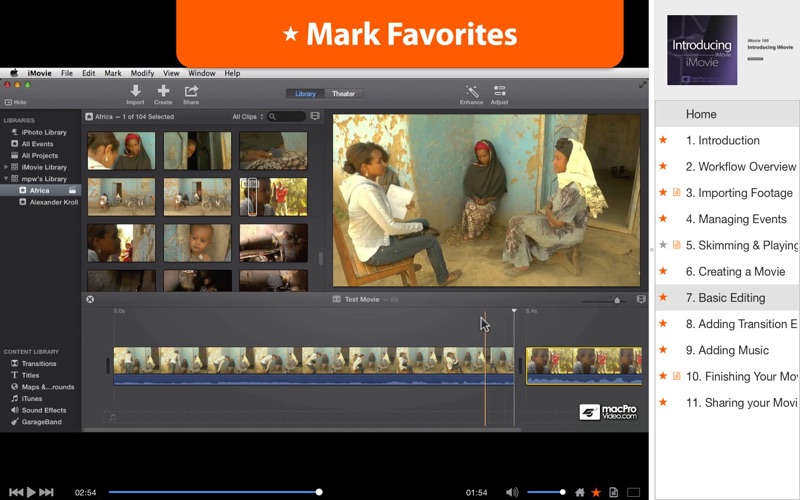Click the home icon in player bar
The height and width of the screenshot is (500, 800).
click(580, 492)
